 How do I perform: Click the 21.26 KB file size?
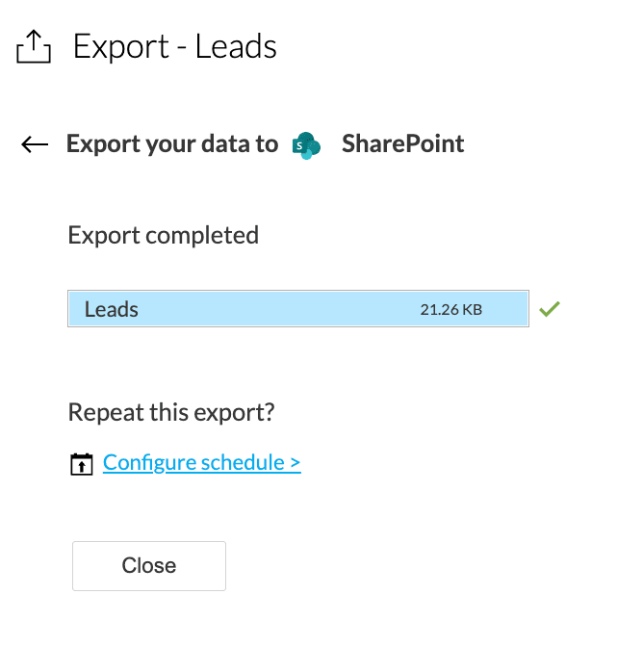click(x=450, y=310)
